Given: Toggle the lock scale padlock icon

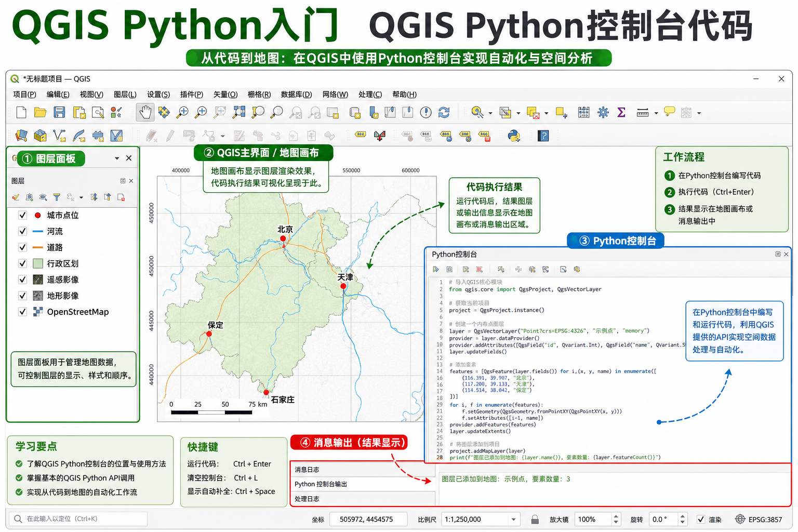Looking at the screenshot, I should click(x=535, y=520).
